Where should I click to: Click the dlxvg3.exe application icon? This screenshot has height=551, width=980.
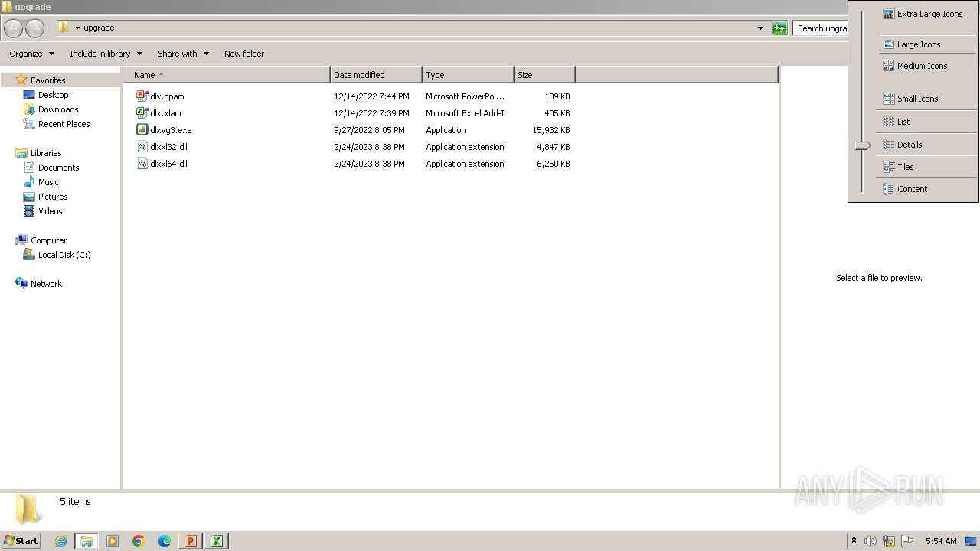pos(142,130)
